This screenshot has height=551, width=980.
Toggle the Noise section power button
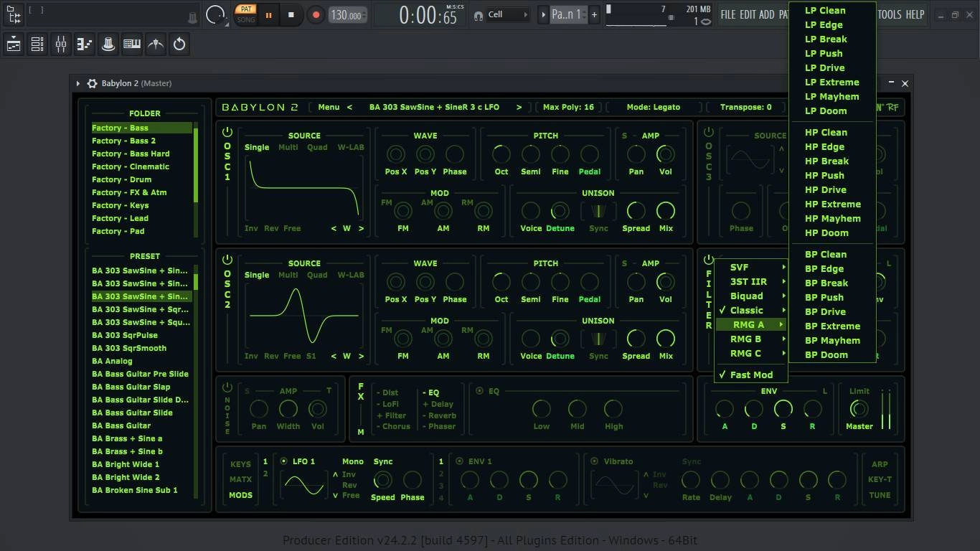point(227,387)
